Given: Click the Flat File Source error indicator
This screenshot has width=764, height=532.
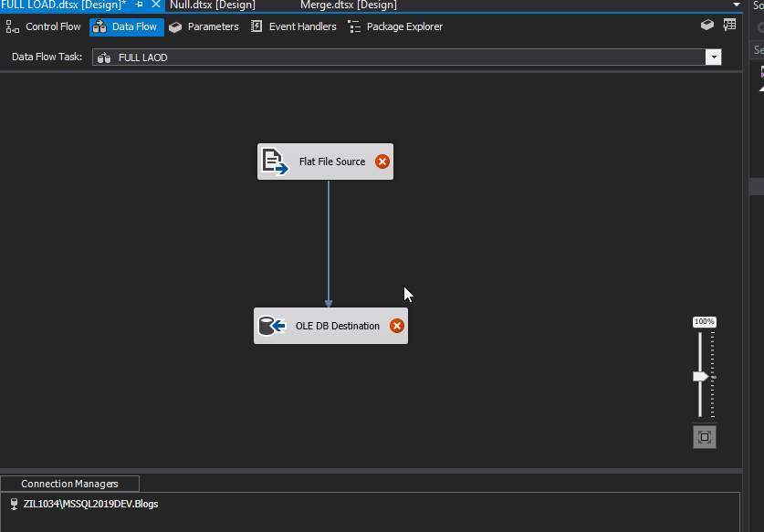Looking at the screenshot, I should pyautogui.click(x=382, y=162).
